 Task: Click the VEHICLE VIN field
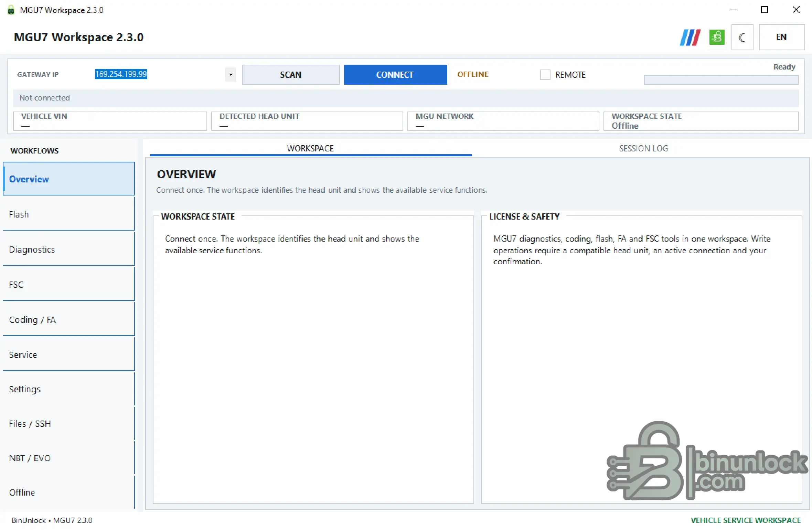110,121
